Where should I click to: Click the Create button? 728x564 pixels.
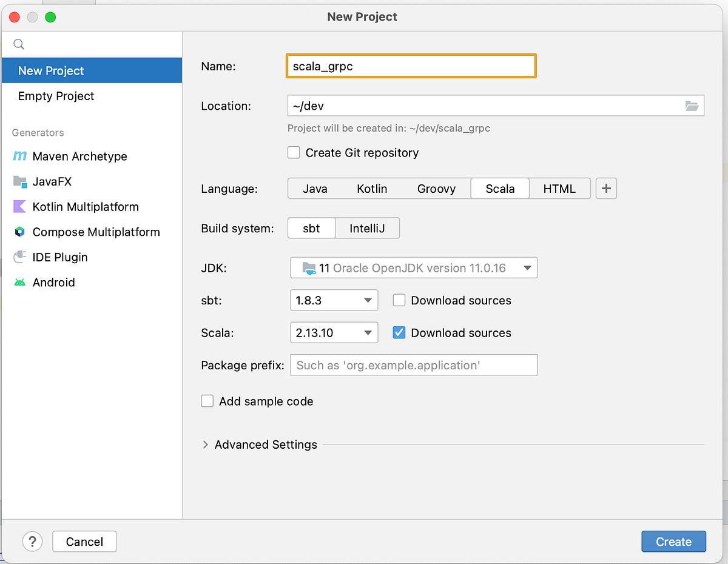(673, 541)
